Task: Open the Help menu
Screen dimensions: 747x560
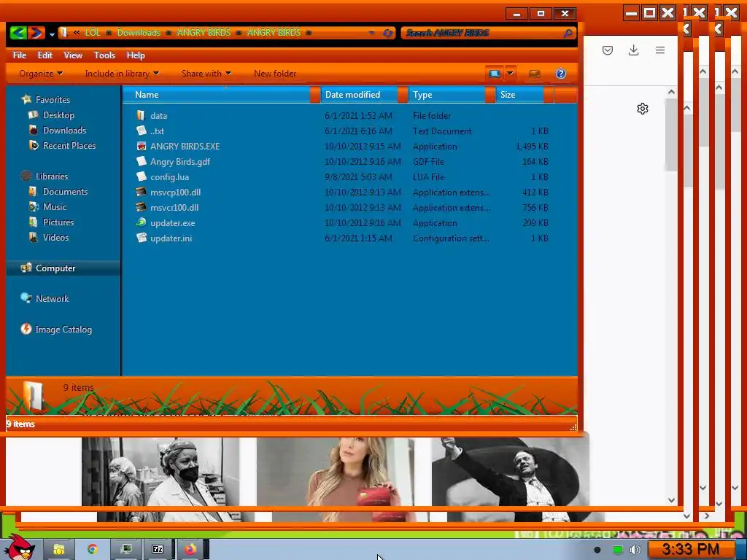Action: (x=136, y=55)
